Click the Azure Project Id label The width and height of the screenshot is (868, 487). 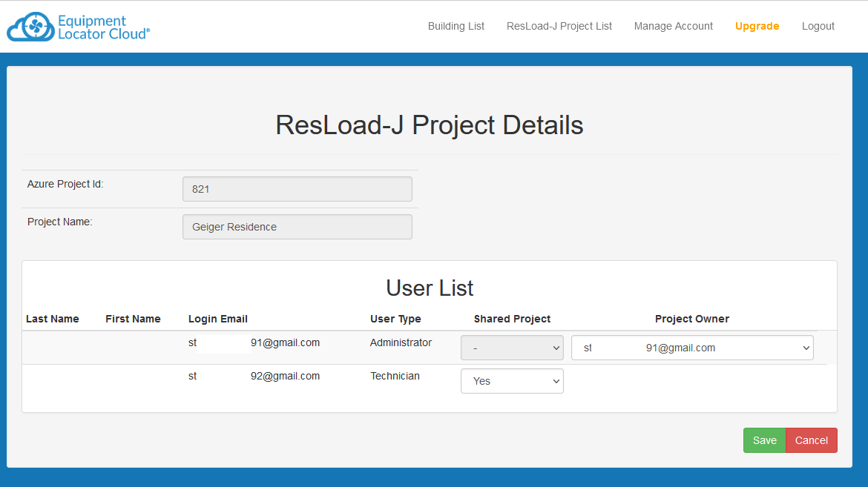point(65,184)
